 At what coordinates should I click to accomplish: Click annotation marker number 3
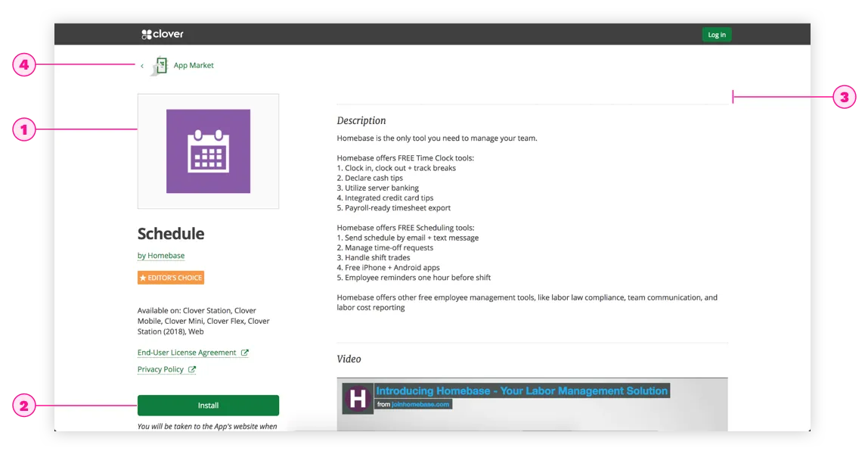(844, 97)
